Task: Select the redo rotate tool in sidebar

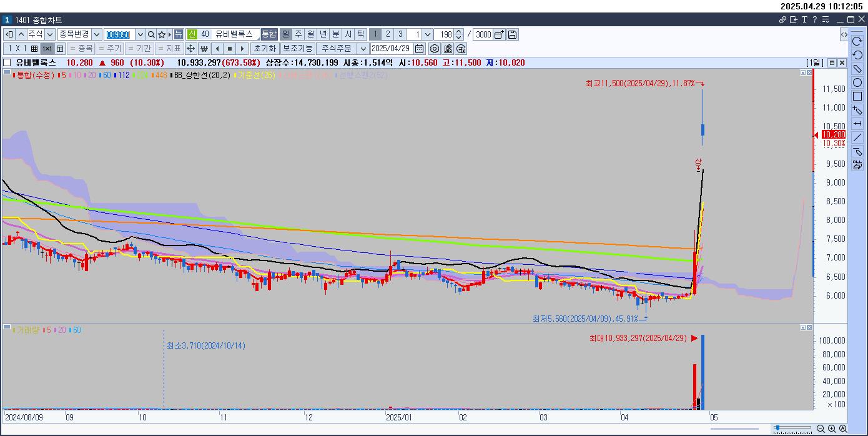Action: (x=857, y=41)
